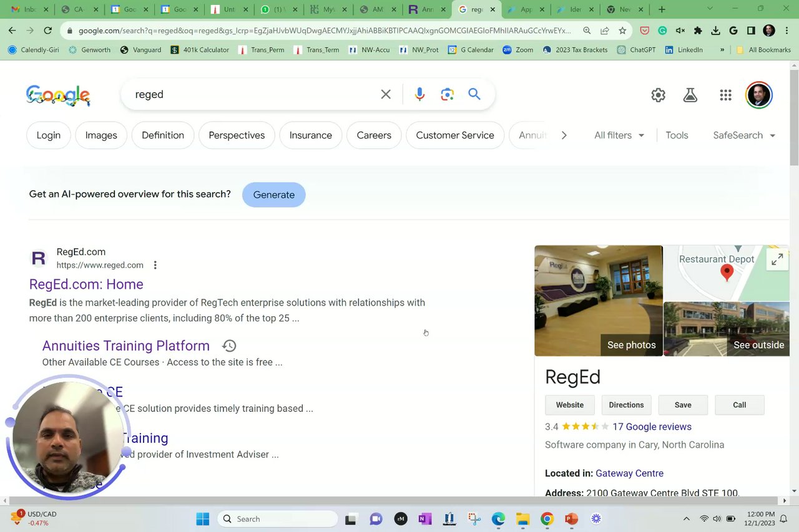
Task: Select the Insurance filter chip
Action: (311, 135)
